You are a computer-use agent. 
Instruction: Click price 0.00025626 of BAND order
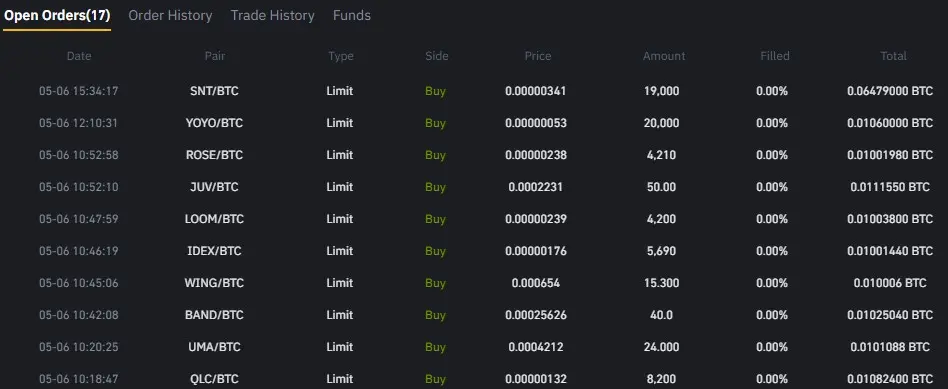coord(536,315)
